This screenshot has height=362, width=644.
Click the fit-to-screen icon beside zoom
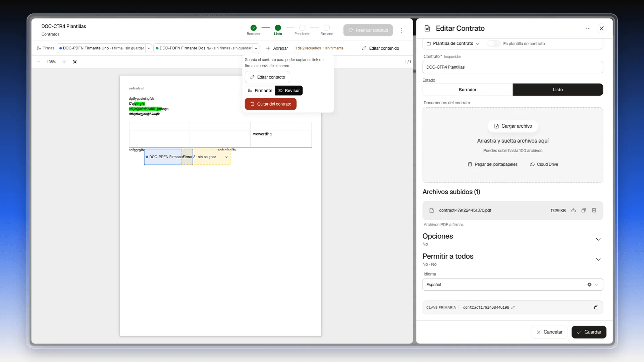(x=75, y=62)
